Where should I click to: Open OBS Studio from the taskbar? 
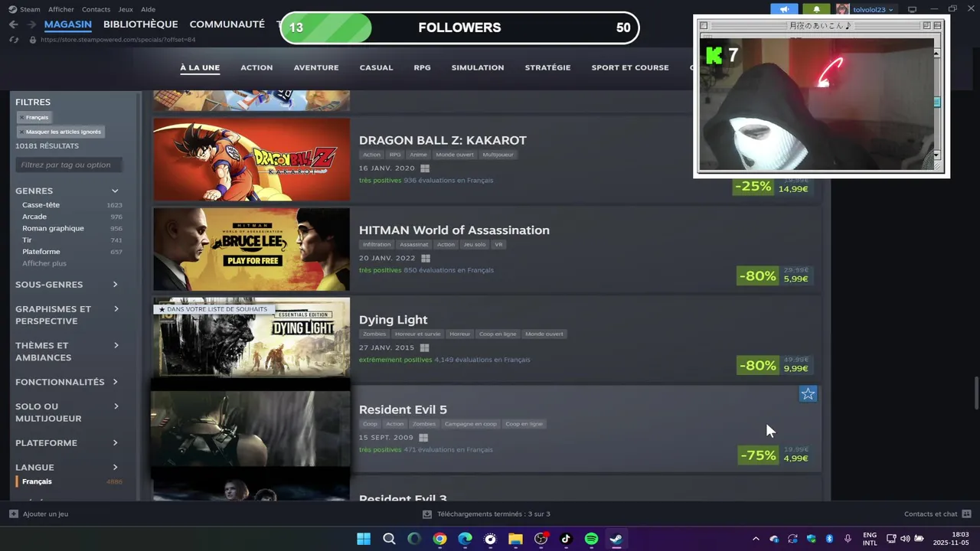click(x=541, y=539)
